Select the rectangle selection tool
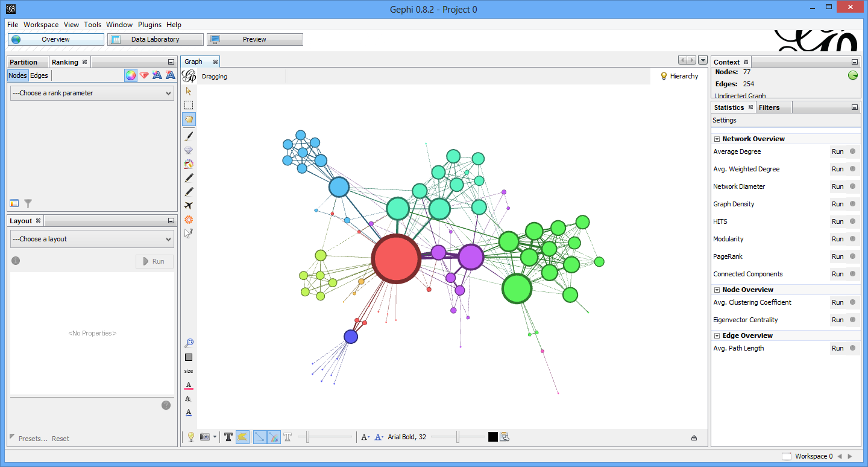 coord(189,105)
